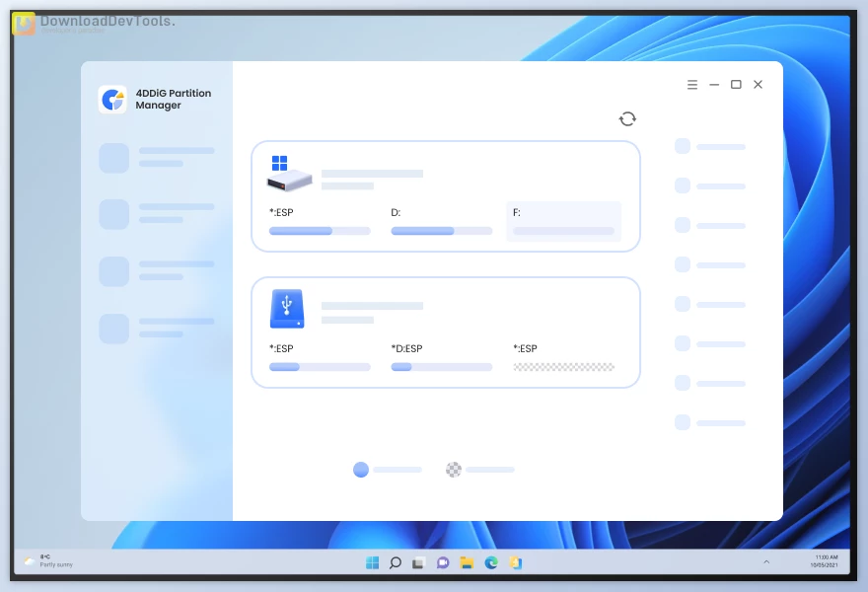
Task: Click the refresh disks icon
Action: coord(628,117)
